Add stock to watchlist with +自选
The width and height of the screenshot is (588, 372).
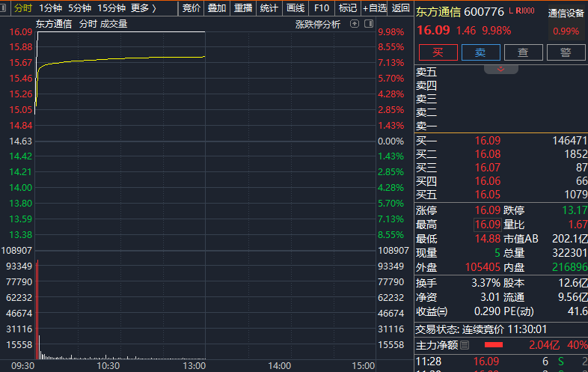[x=374, y=8]
